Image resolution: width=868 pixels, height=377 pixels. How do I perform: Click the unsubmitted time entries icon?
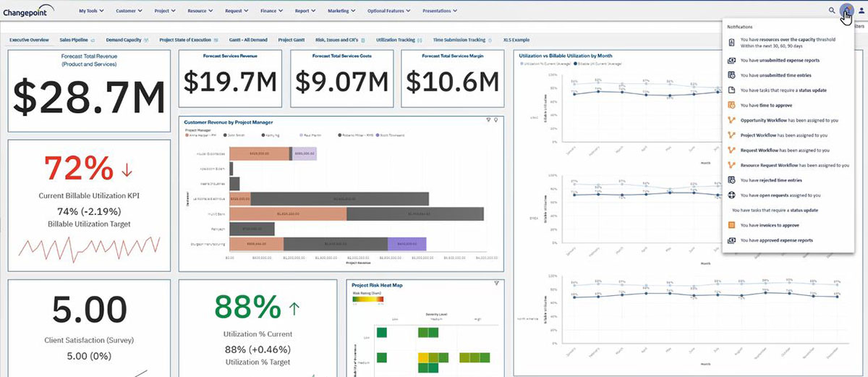pyautogui.click(x=732, y=75)
